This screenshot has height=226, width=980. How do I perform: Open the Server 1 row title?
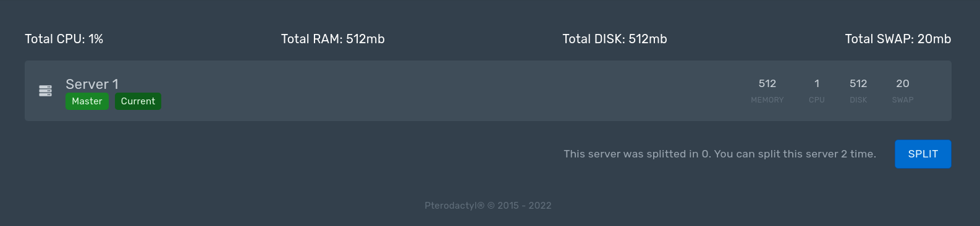[92, 84]
